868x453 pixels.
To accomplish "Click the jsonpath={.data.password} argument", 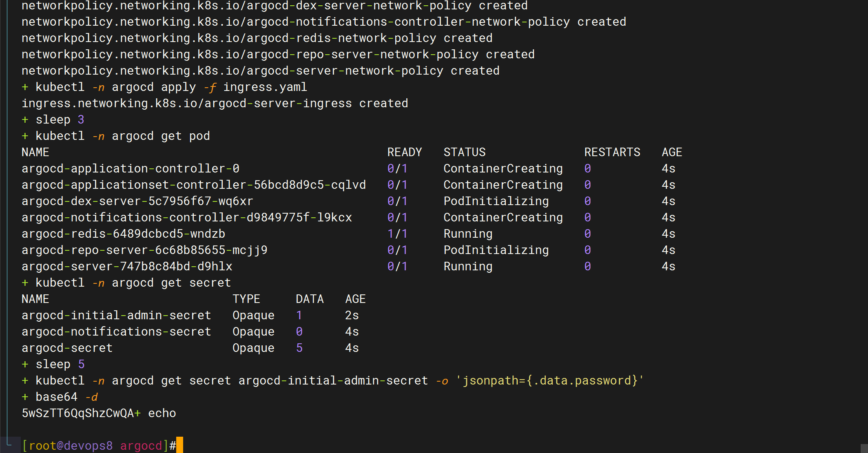I will point(549,380).
